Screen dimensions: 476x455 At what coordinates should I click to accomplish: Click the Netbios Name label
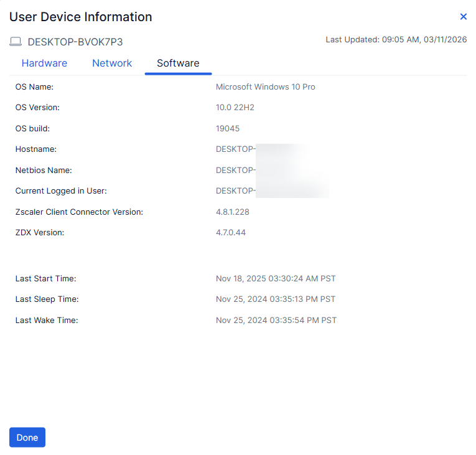[x=44, y=170]
